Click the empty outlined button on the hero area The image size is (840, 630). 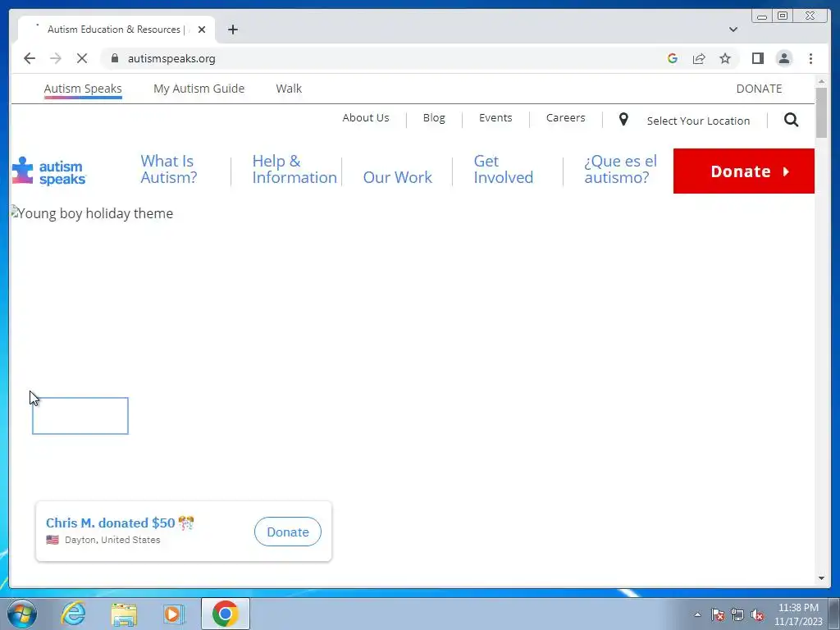80,416
